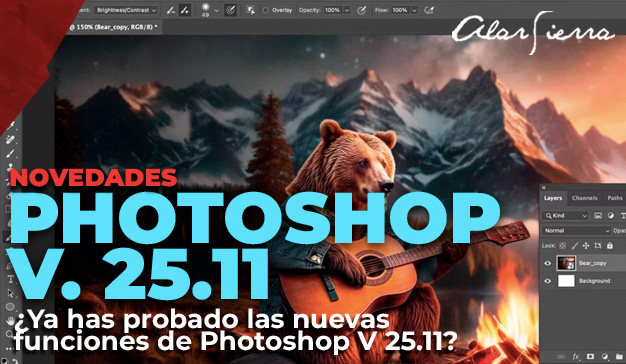Hide the Bear_copy layer

548,263
